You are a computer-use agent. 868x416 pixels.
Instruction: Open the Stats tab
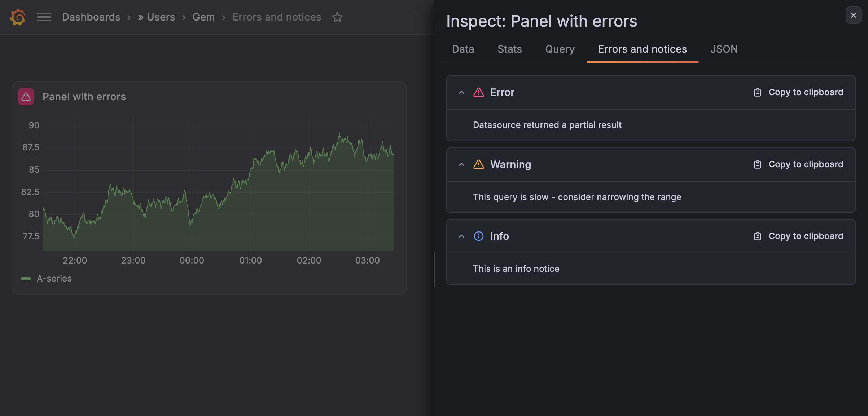click(x=509, y=49)
